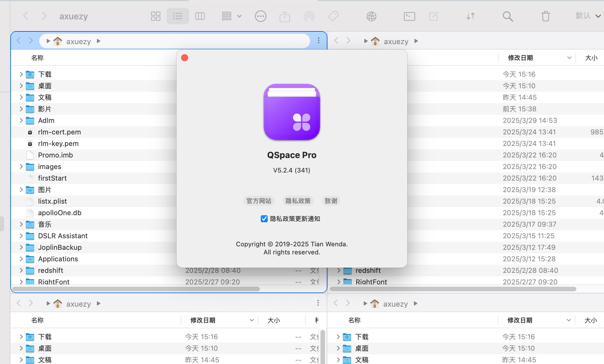The width and height of the screenshot is (604, 364).
Task: Click home icon in bottom-right pane path
Action: [375, 303]
